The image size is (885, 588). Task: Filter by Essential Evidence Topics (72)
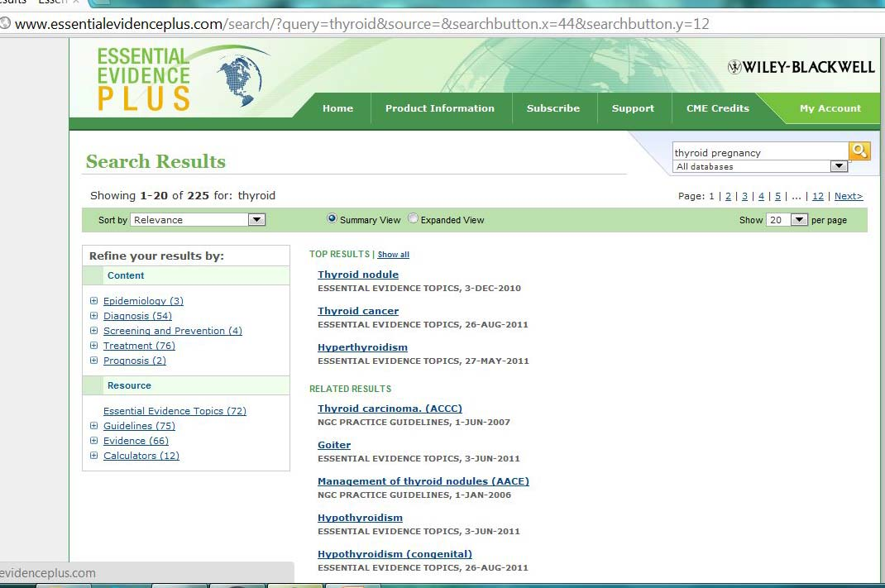pyautogui.click(x=175, y=411)
